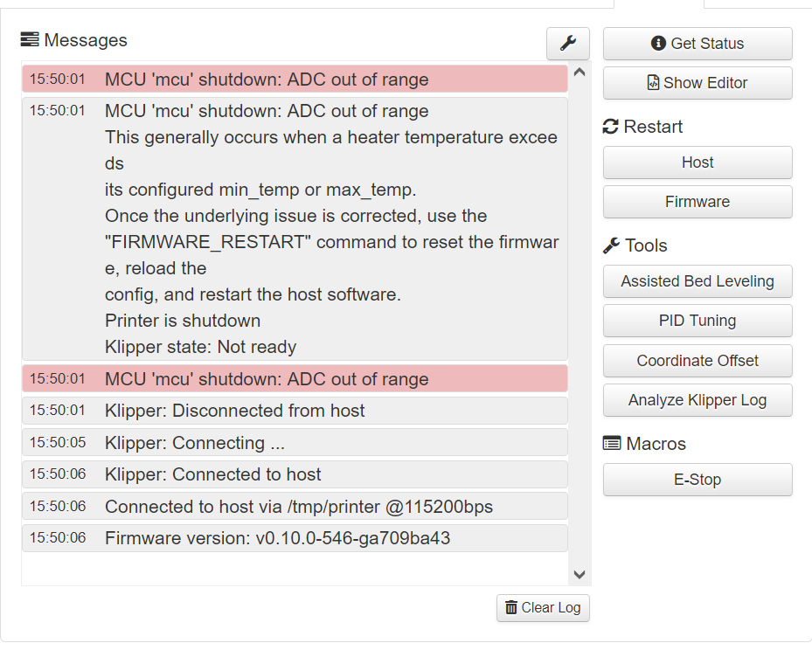Click the down arrow on the message scrollbar

tap(580, 574)
